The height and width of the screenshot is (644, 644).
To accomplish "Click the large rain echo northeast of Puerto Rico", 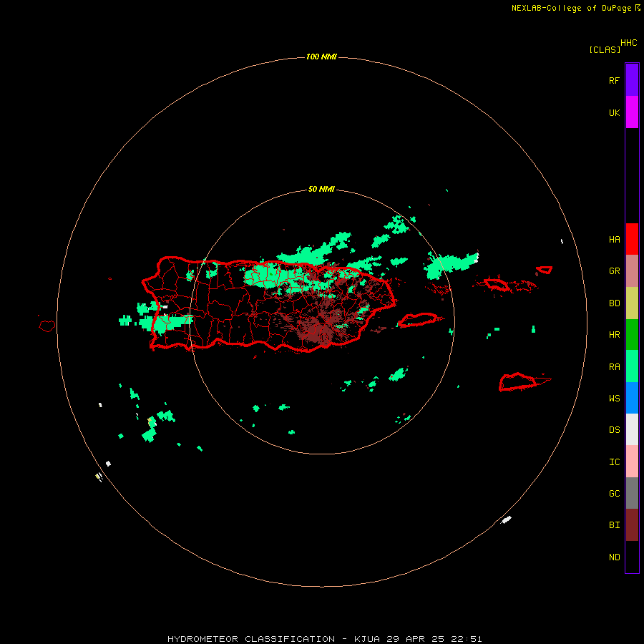I will point(450,265).
